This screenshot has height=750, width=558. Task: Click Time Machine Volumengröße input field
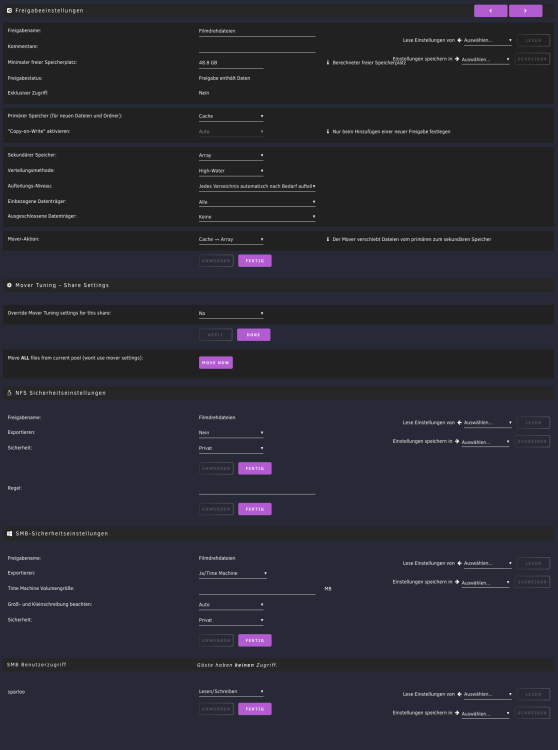coord(257,589)
